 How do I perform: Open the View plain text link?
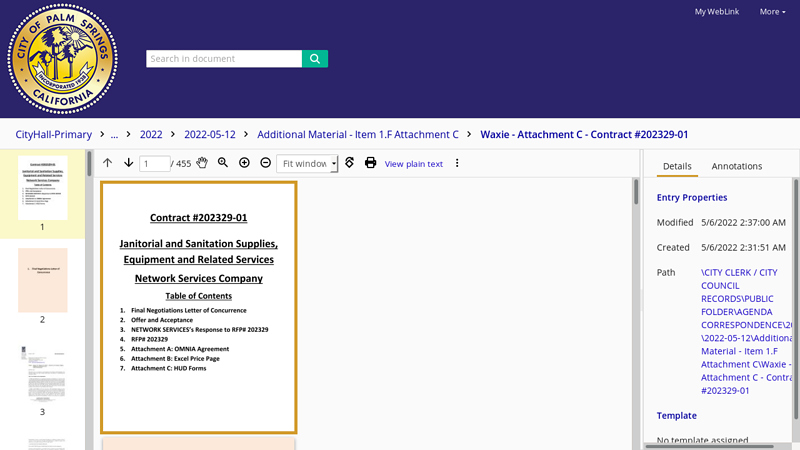(x=413, y=164)
